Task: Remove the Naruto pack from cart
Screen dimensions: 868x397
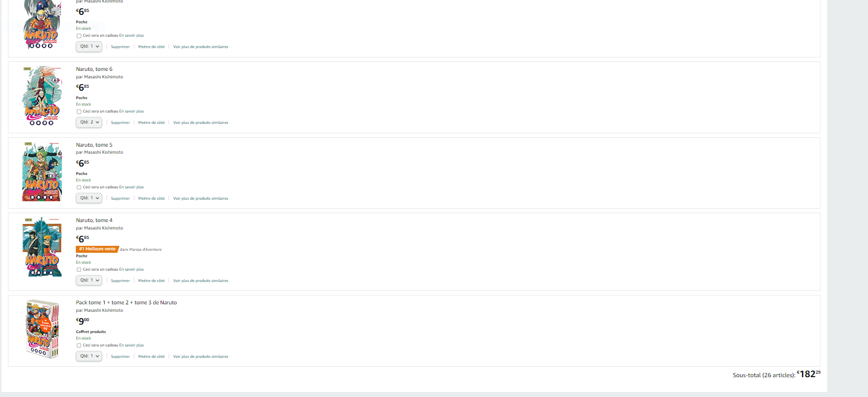Action: 120,357
